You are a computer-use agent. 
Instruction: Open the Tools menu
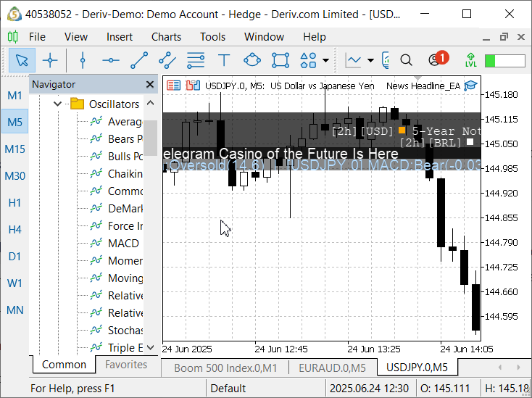tap(213, 37)
